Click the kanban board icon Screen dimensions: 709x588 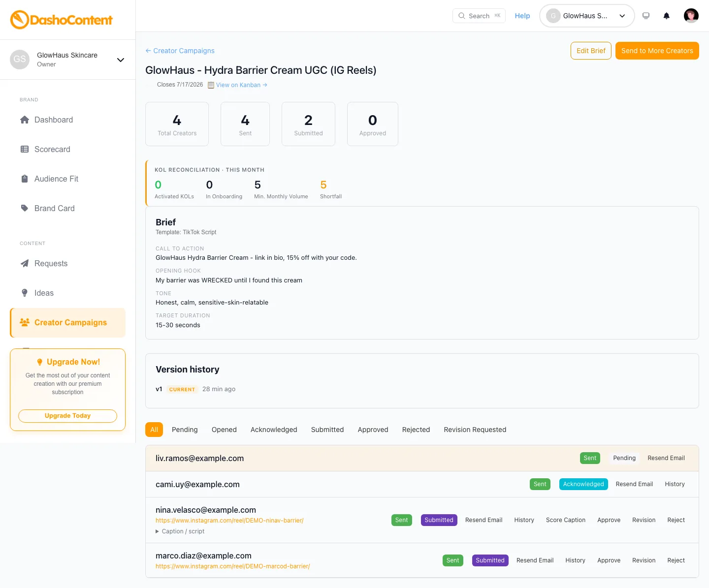pyautogui.click(x=211, y=85)
